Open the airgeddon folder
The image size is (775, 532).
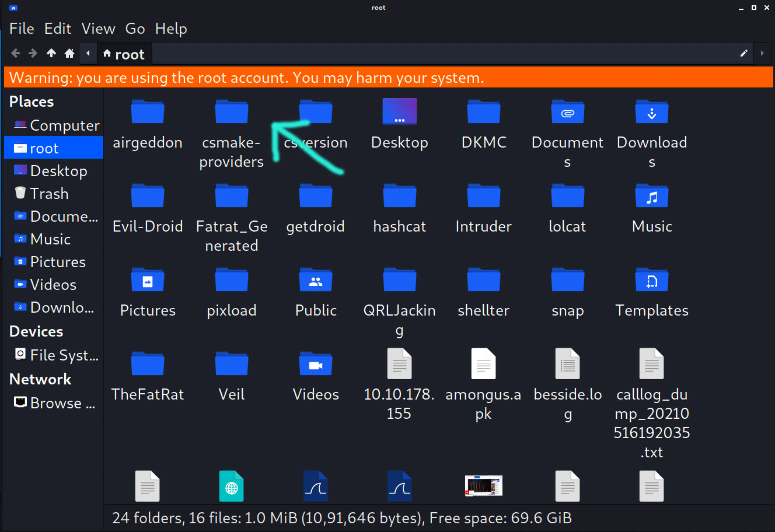point(148,111)
